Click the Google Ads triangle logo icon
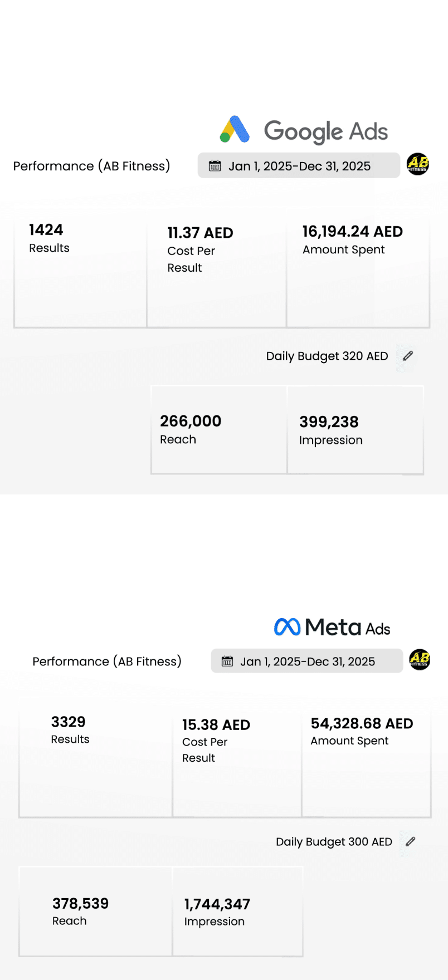The image size is (448, 980). point(235,130)
